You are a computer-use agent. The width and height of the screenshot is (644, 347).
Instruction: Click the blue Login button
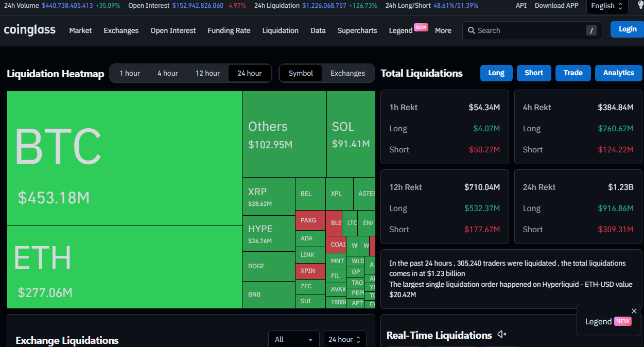coord(627,29)
